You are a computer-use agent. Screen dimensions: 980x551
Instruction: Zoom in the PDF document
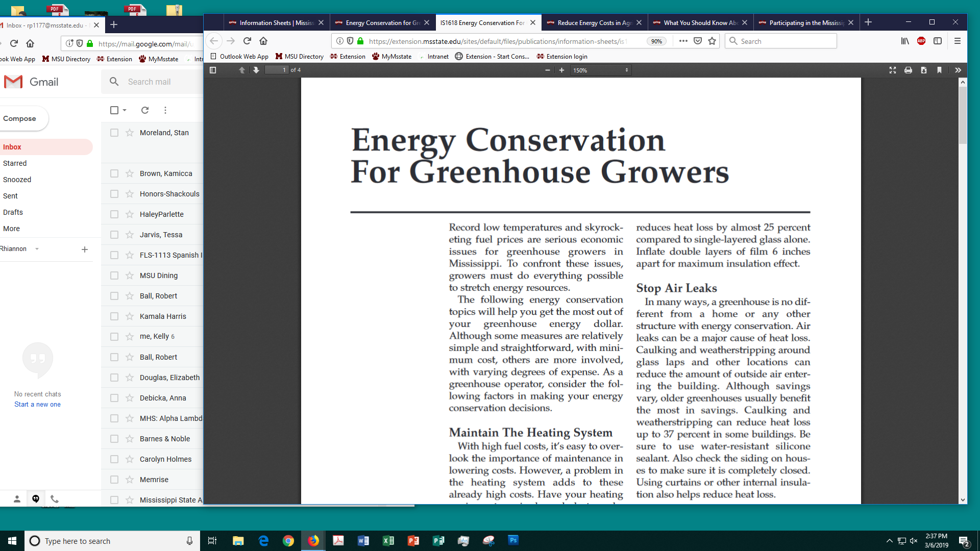coord(562,70)
